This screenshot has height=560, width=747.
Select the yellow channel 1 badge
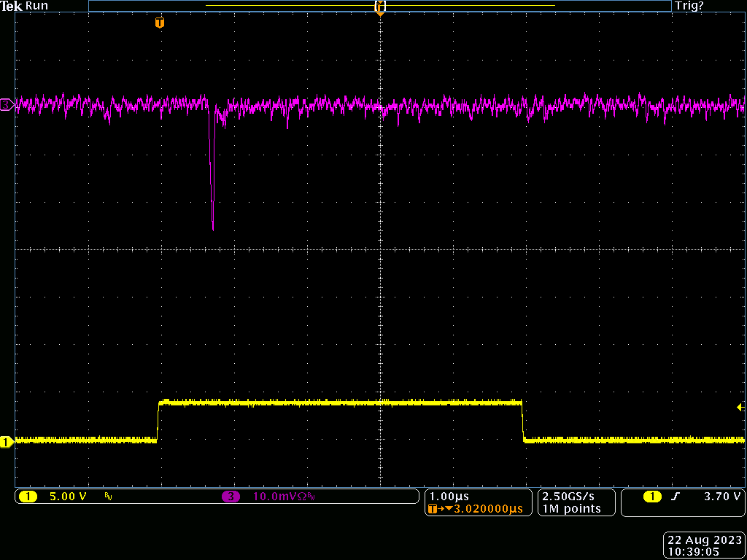point(28,497)
